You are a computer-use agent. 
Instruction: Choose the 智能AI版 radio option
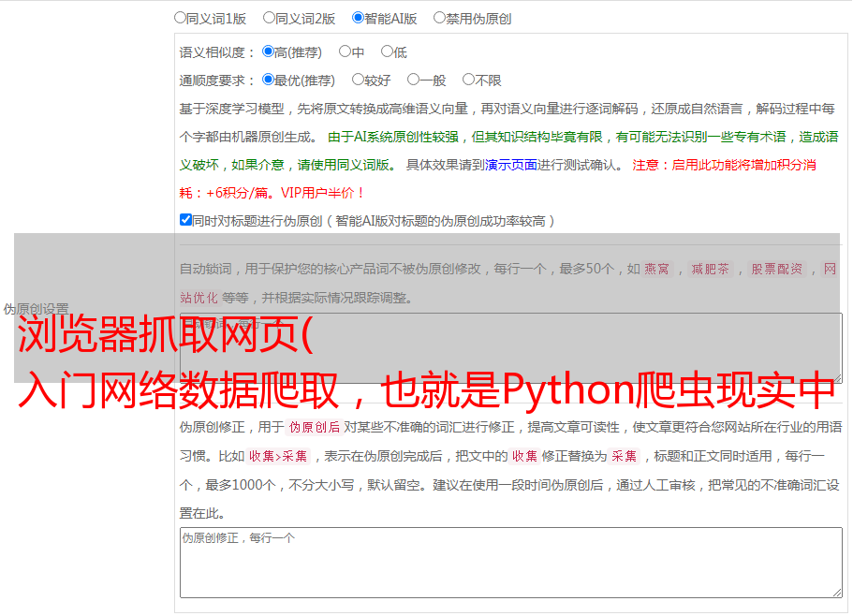[x=358, y=18]
